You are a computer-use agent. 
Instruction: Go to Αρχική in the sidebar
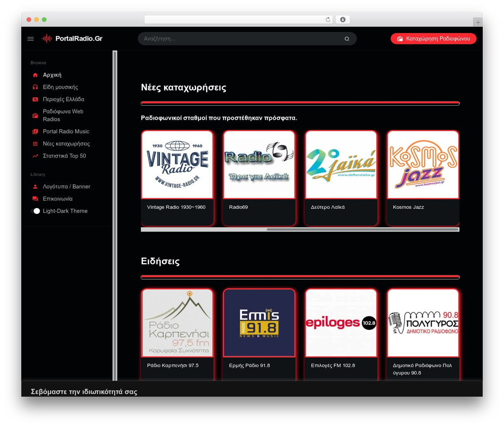[52, 75]
